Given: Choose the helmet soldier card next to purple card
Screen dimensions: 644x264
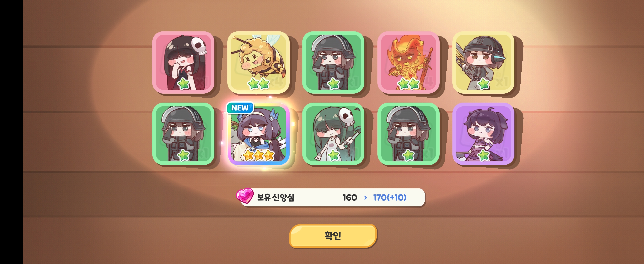Looking at the screenshot, I should [408, 134].
